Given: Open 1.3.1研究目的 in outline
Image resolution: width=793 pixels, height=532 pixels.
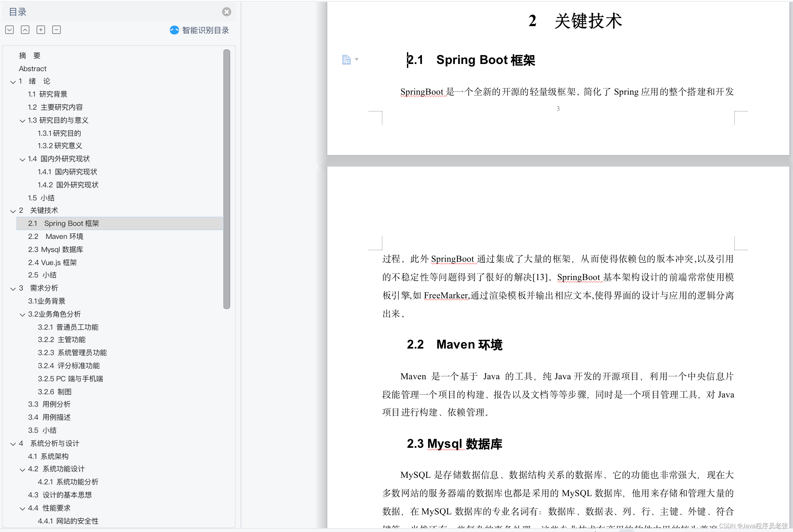Looking at the screenshot, I should (x=59, y=133).
